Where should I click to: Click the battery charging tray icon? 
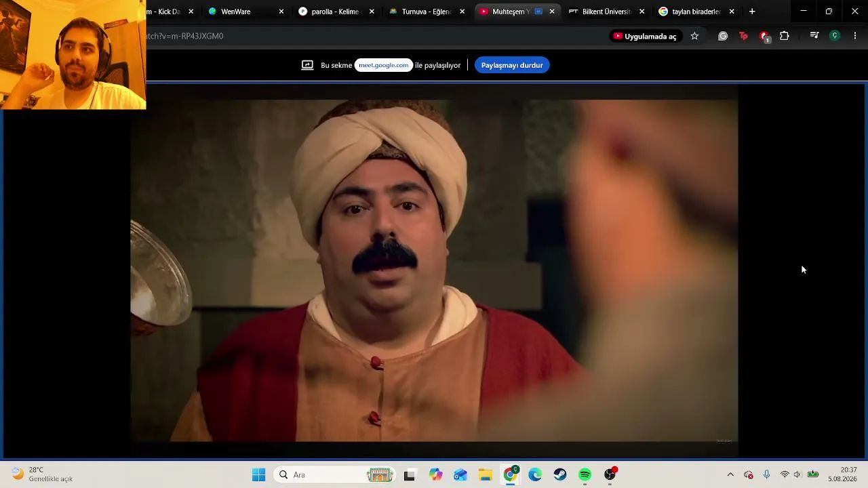coord(812,474)
